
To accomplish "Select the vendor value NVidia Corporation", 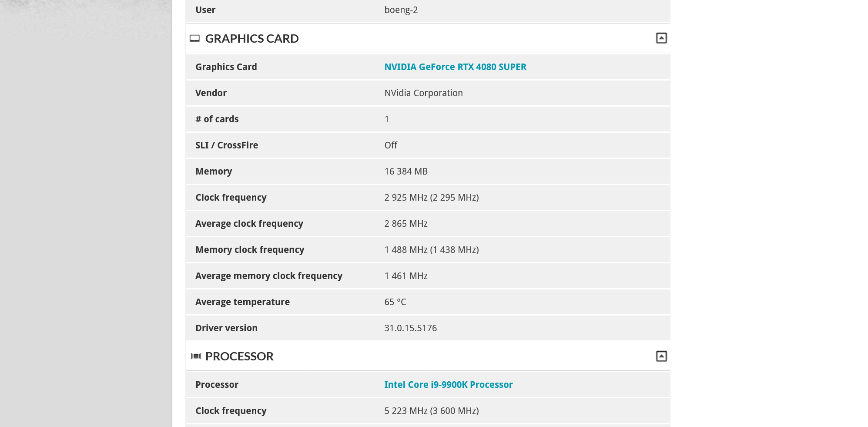I will 423,93.
